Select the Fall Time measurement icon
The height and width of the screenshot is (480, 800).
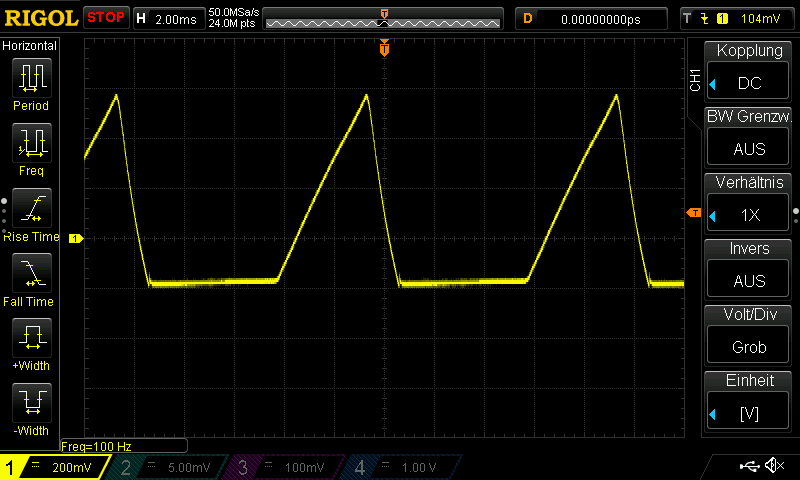click(x=32, y=272)
